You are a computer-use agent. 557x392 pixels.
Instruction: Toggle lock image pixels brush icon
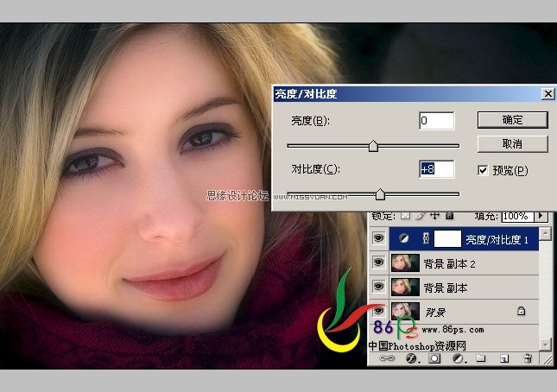click(421, 216)
